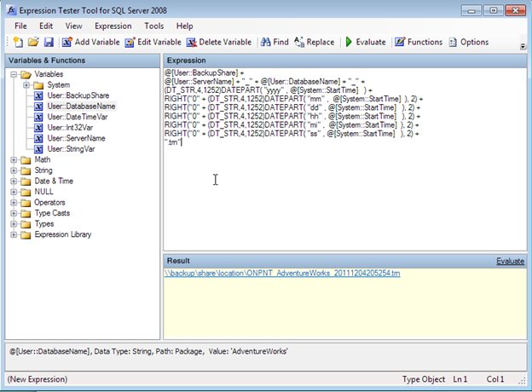This screenshot has height=392, width=532.
Task: Open the toolbar overflow arrow
Action: click(523, 47)
